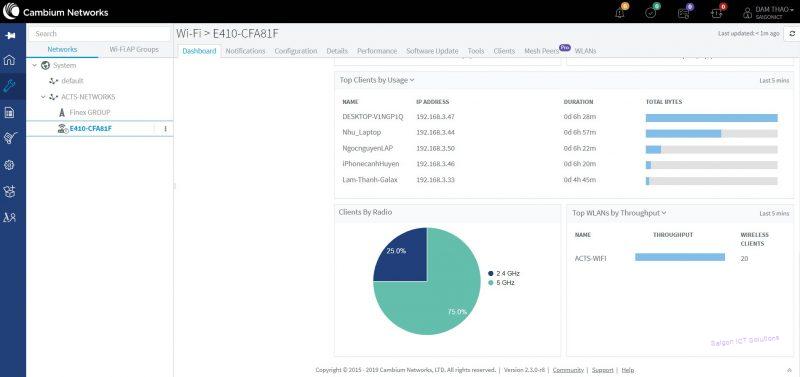The image size is (800, 377).
Task: Open the sidebar icon directly below the Reports icon
Action: point(9,138)
